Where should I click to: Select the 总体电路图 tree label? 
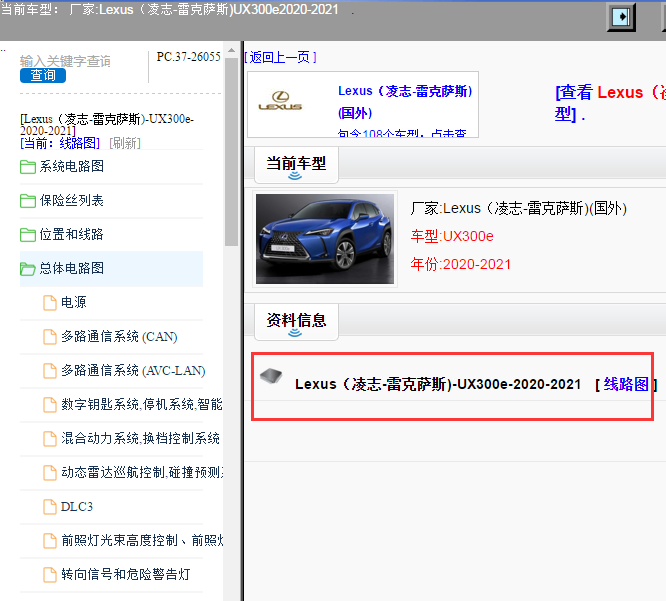(x=72, y=268)
